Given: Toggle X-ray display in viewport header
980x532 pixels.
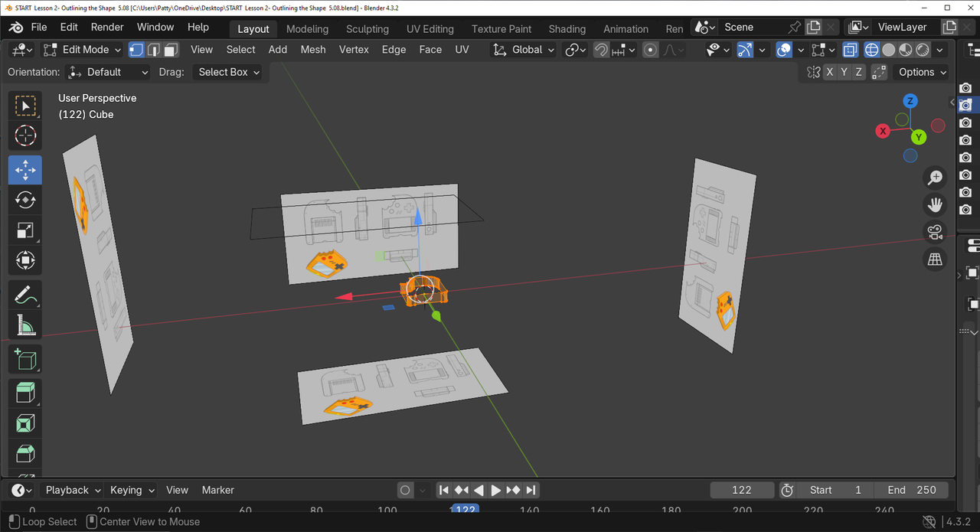Looking at the screenshot, I should [x=850, y=50].
